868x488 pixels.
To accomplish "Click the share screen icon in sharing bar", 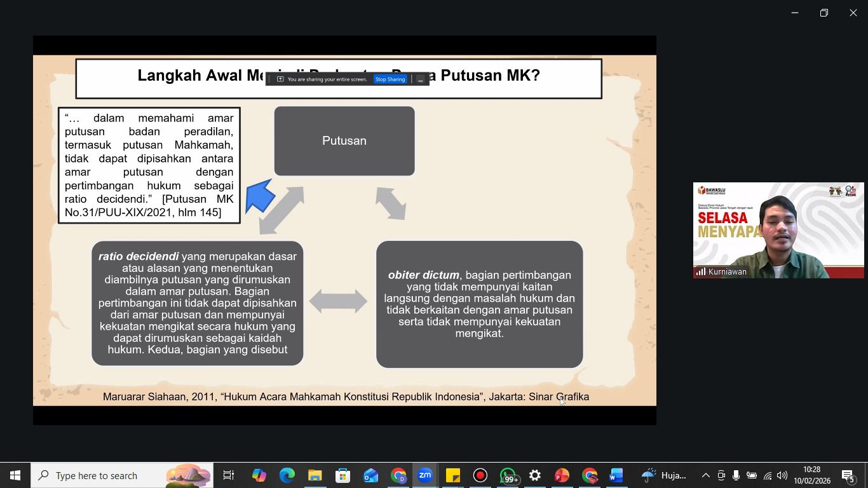I will pyautogui.click(x=280, y=79).
